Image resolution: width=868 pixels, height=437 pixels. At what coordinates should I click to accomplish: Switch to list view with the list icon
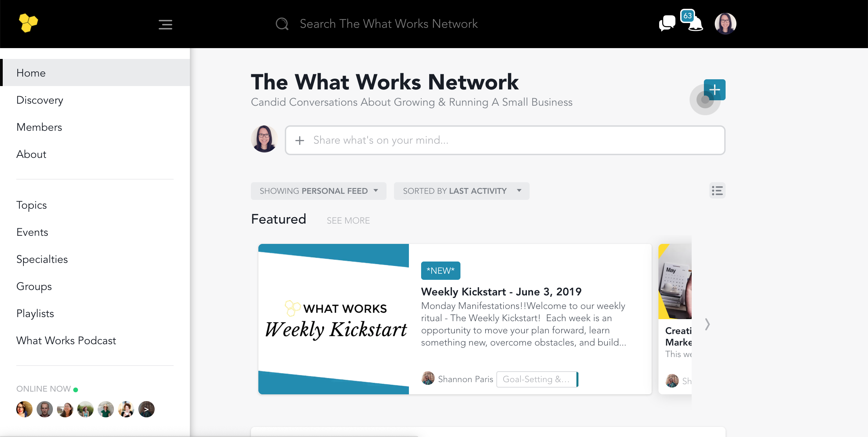tap(717, 190)
